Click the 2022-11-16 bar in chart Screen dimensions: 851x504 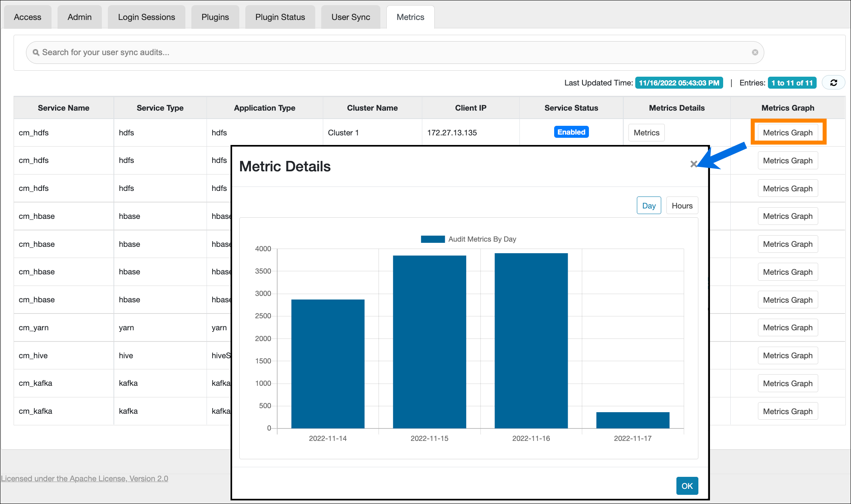pos(531,340)
